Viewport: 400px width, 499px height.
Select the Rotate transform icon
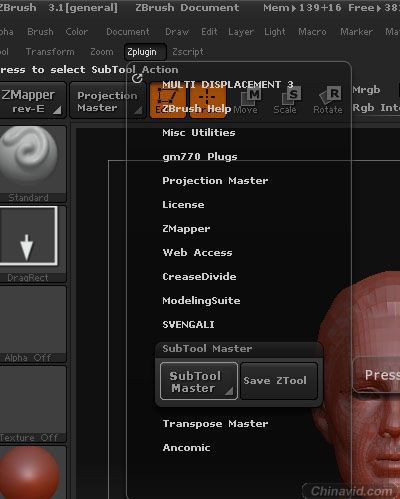(x=328, y=101)
